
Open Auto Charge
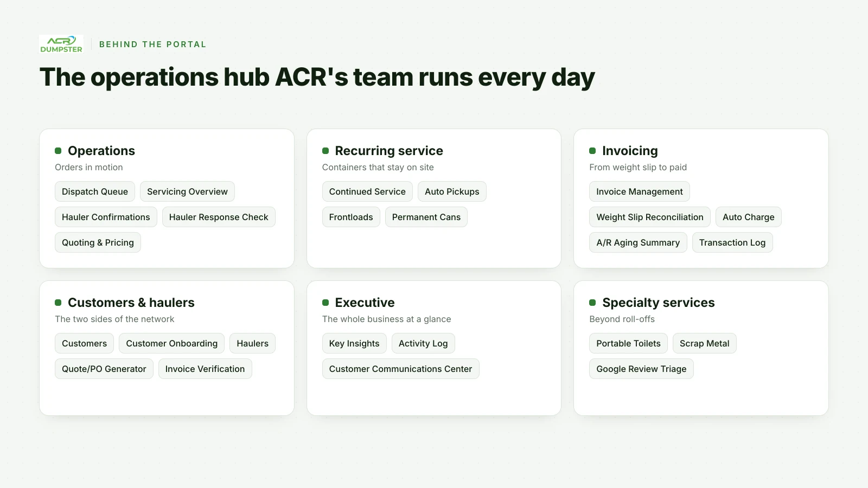[749, 217]
